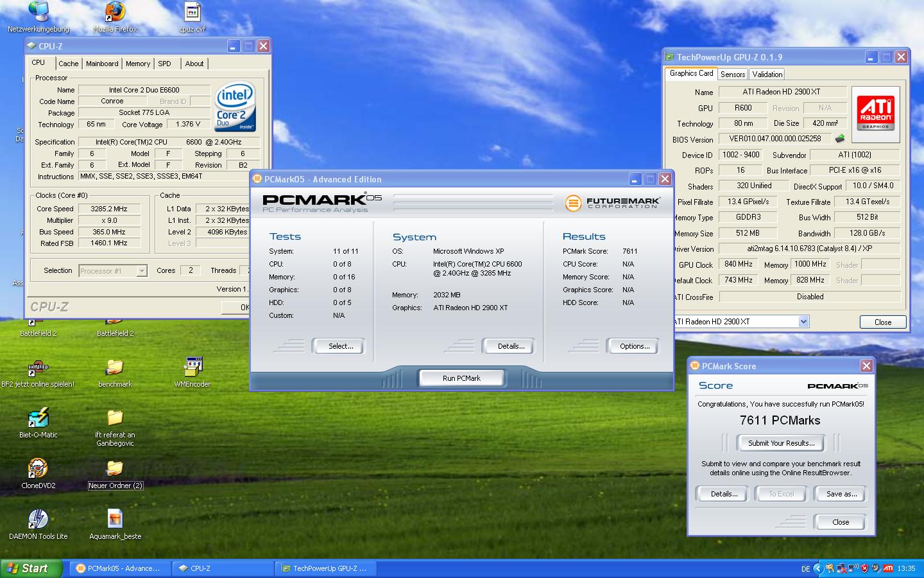
Task: Click the Intel Core 2 Duo E6600 name field
Action: 144,90
